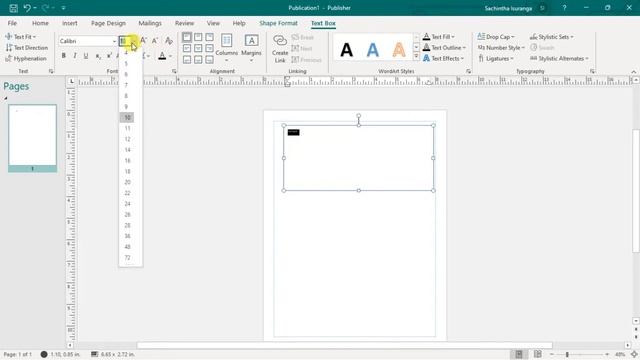Click the Undo icon
This screenshot has width=640, height=360.
pyautogui.click(x=27, y=8)
